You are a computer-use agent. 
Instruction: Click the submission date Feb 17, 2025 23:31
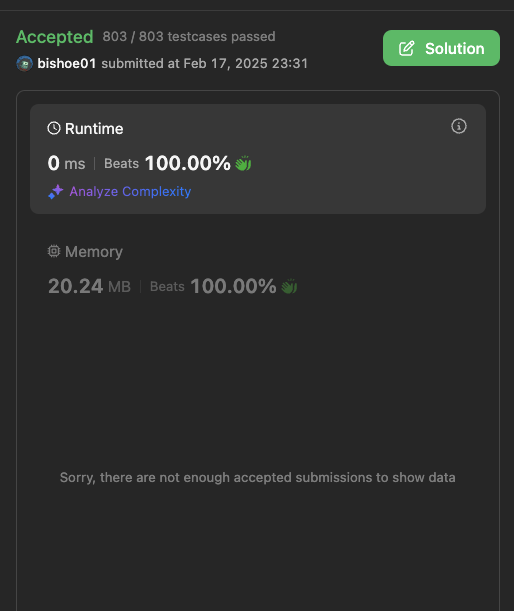coord(246,64)
